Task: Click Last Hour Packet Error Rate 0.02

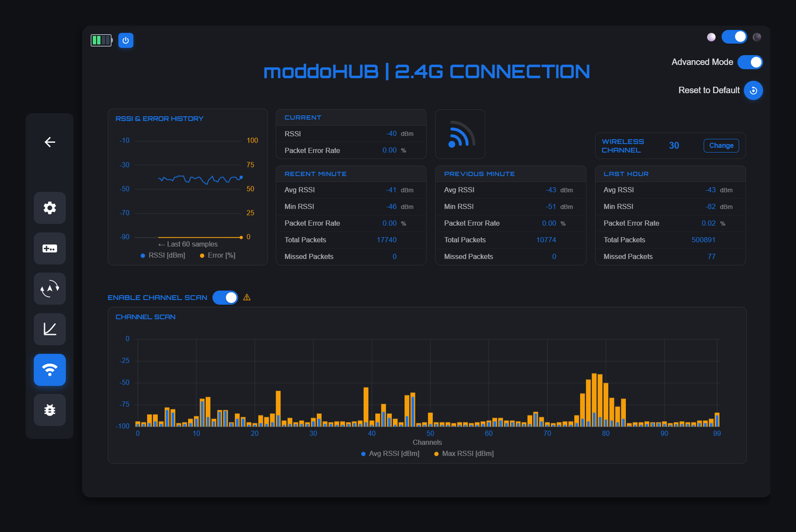Action: pyautogui.click(x=708, y=223)
